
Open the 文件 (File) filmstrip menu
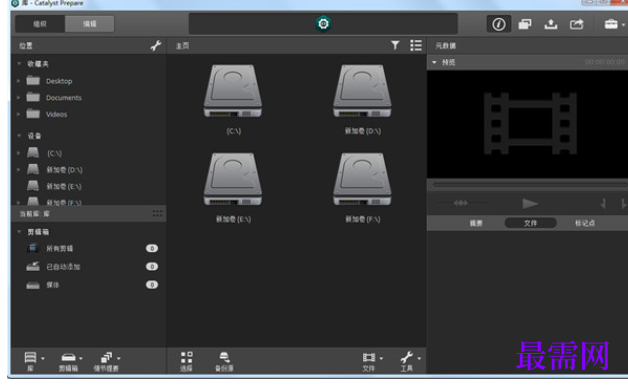pyautogui.click(x=372, y=361)
